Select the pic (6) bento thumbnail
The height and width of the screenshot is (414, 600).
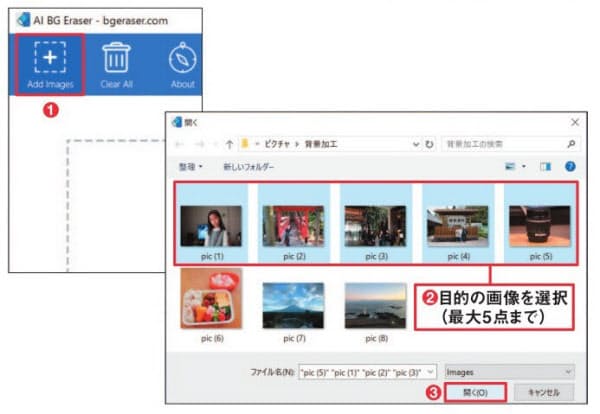pos(212,298)
